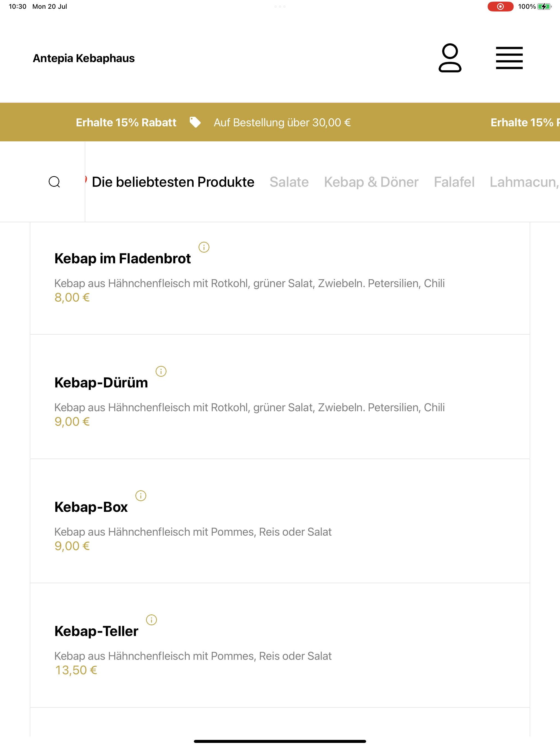Tap Kebap-Teller description text
560x747 pixels.
[x=193, y=656]
